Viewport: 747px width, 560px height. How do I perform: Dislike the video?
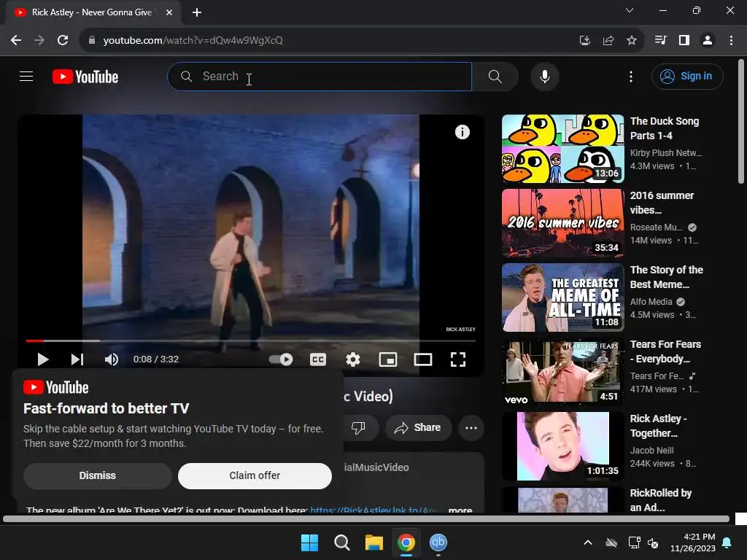[x=358, y=427]
